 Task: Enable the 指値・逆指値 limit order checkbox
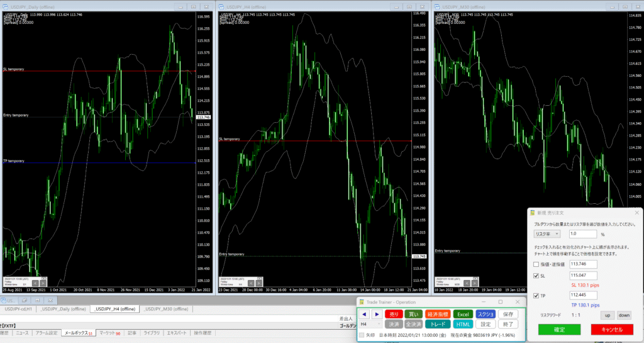[536, 264]
